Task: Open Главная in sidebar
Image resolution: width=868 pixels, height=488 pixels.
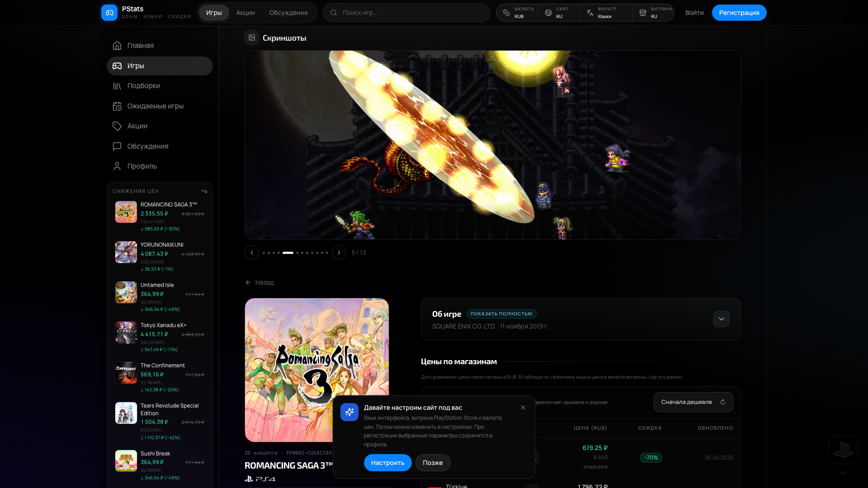Action: (x=160, y=46)
